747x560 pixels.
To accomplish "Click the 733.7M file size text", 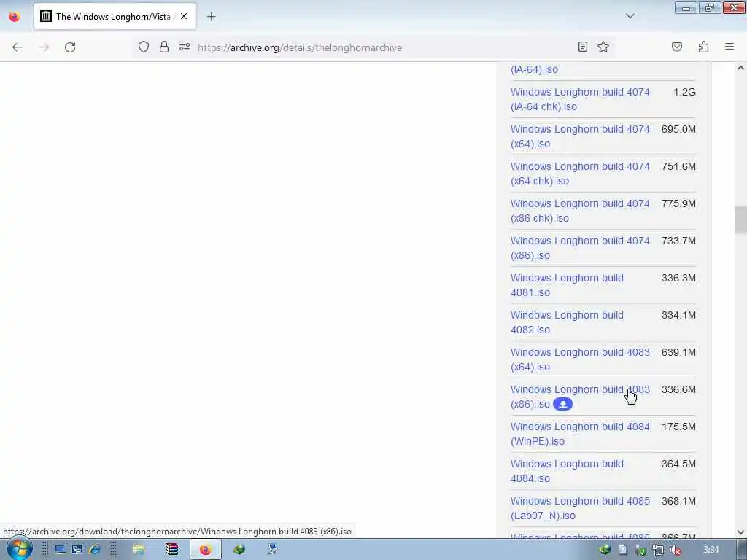I will 678,241.
